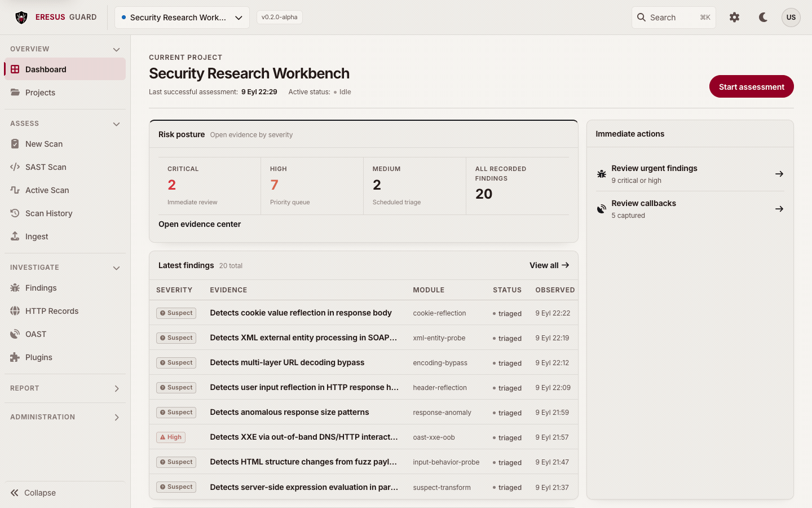Image resolution: width=812 pixels, height=508 pixels.
Task: Open Projects in the sidebar
Action: [65, 93]
